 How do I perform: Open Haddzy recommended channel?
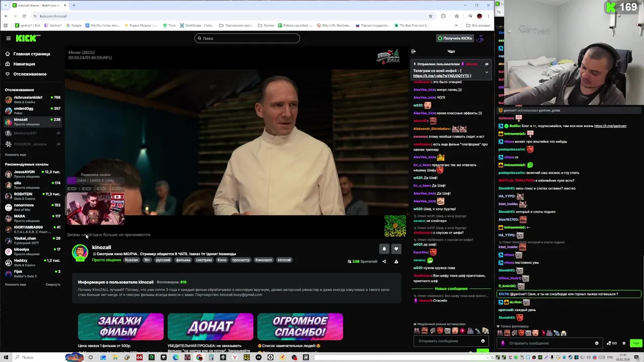tap(32, 262)
